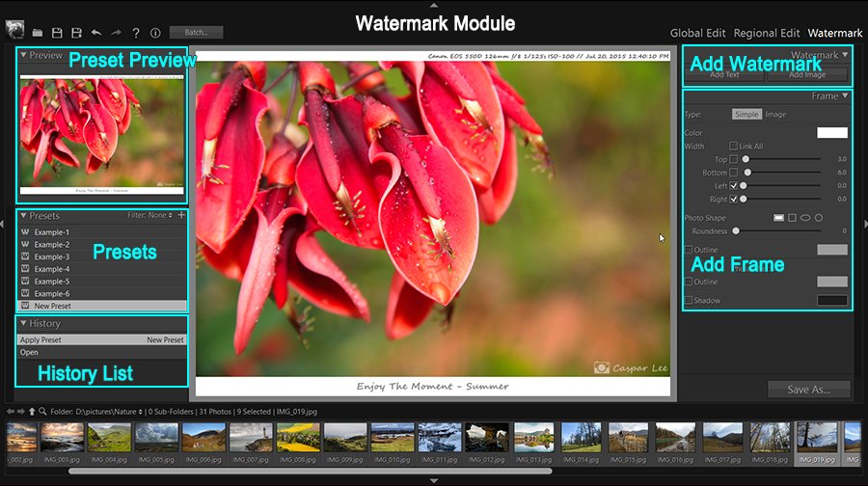868x486 pixels.
Task: Collapse the Frame section triangle
Action: (x=845, y=95)
